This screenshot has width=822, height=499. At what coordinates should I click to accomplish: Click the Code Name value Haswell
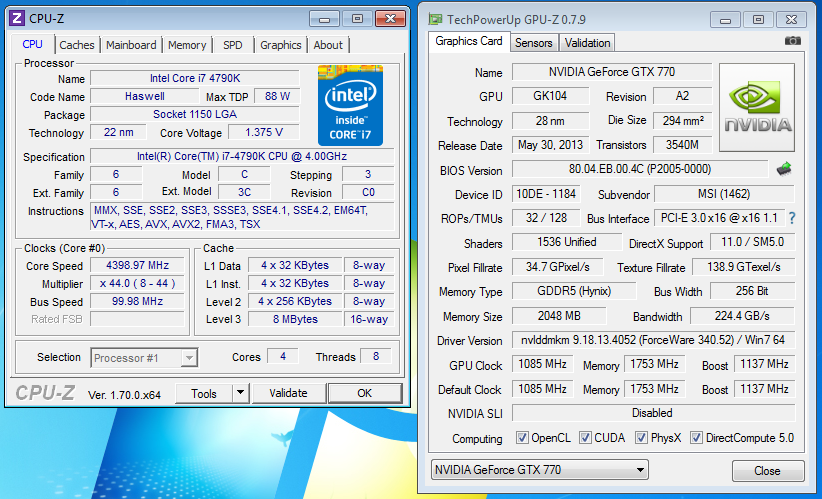[x=145, y=96]
